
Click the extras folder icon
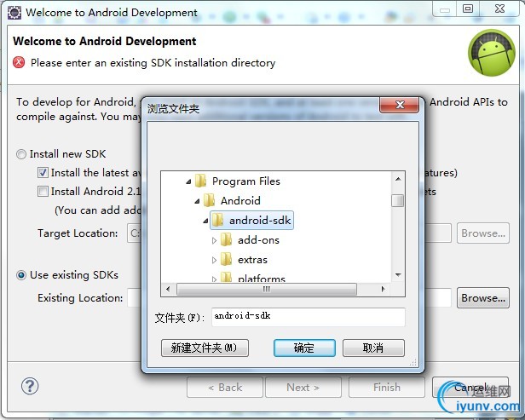coord(226,259)
